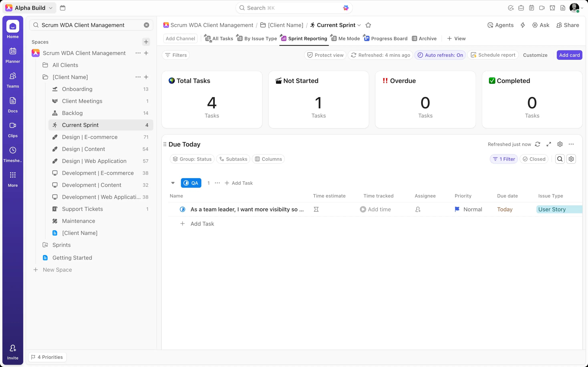The height and width of the screenshot is (367, 588).
Task: Open the Due Today card settings gear
Action: pyautogui.click(x=560, y=144)
